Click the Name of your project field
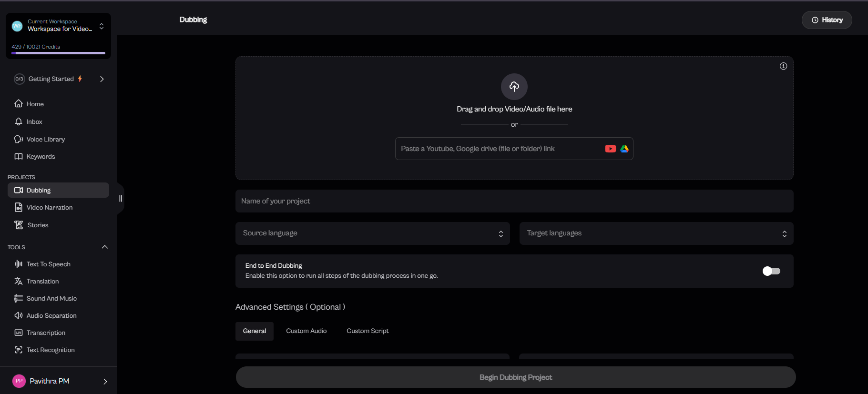This screenshot has width=868, height=394. point(514,201)
